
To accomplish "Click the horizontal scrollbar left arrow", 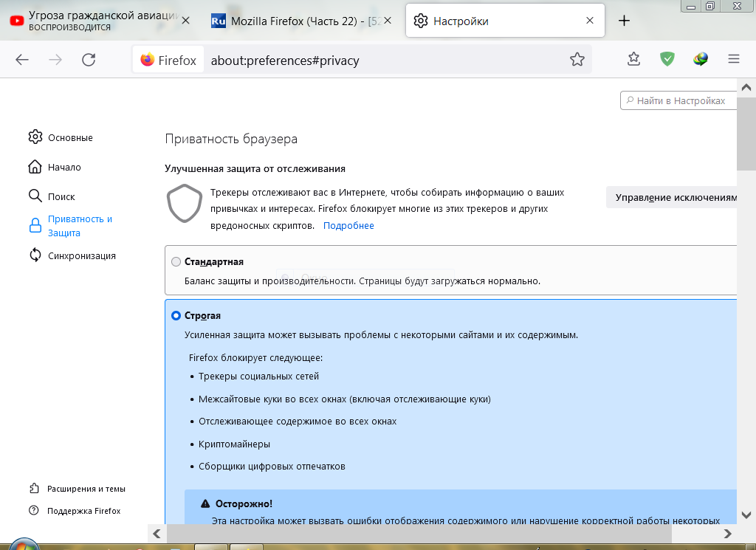I will click(x=157, y=534).
